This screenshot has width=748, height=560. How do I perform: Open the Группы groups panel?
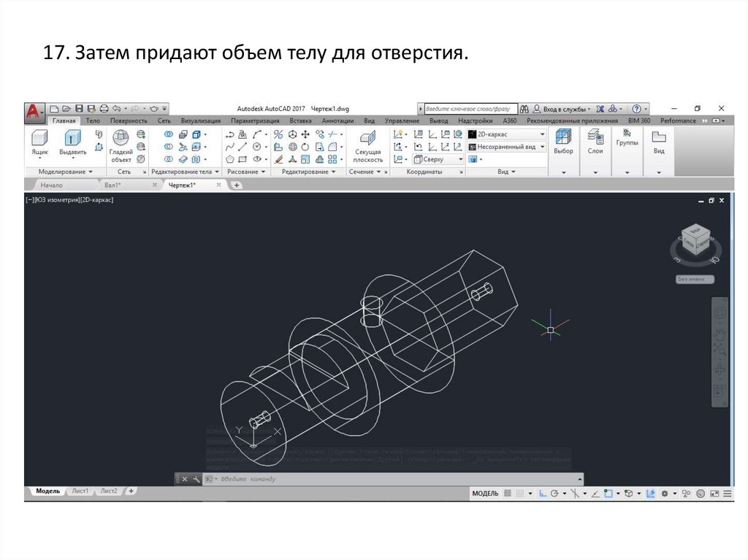point(627,138)
